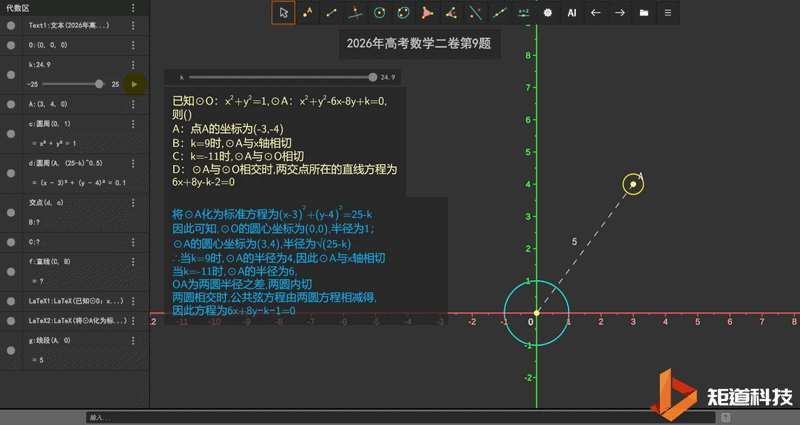Screen dimensions: 800x425
Task: Open more options for C:? row
Action: (x=133, y=242)
